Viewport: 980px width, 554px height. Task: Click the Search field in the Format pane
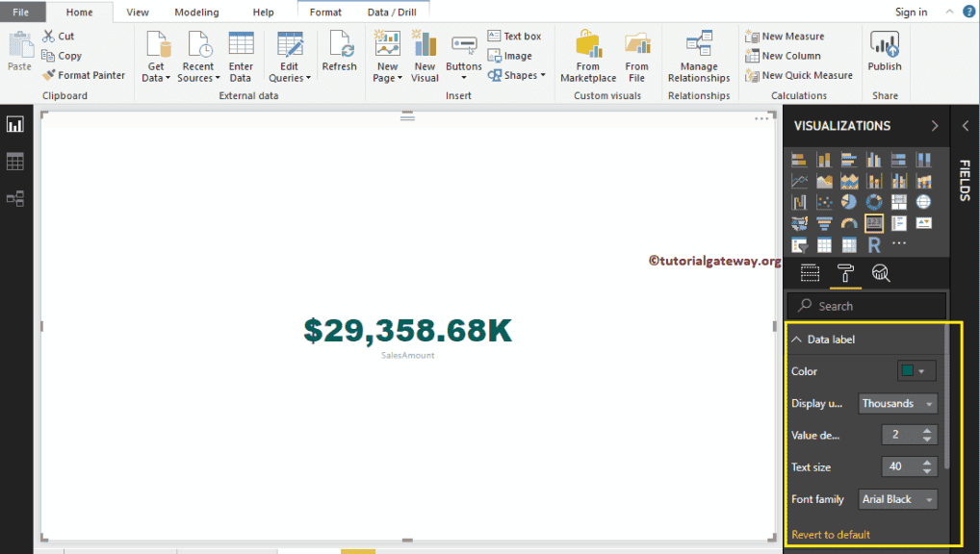click(x=865, y=305)
